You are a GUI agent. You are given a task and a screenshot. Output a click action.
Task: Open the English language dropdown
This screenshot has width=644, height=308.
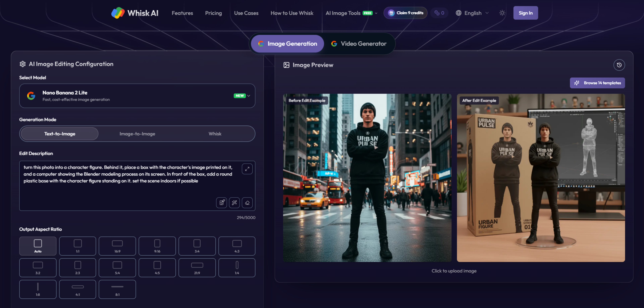(472, 13)
